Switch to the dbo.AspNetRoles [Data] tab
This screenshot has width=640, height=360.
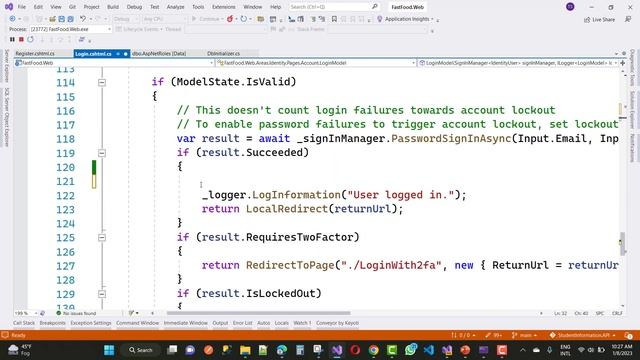pyautogui.click(x=159, y=53)
